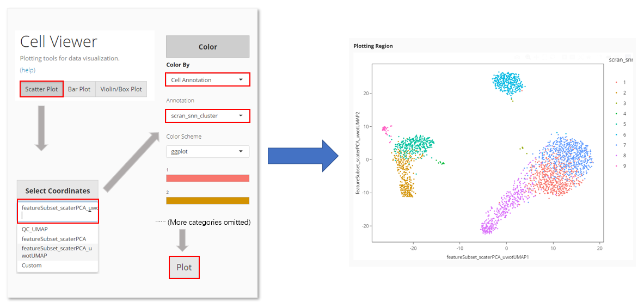Open the Color By dropdown
Screen dimensions: 644x308
207,80
